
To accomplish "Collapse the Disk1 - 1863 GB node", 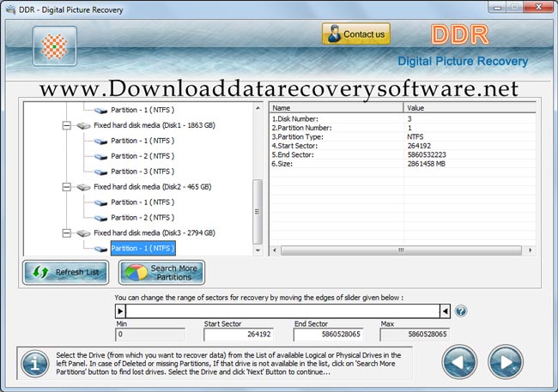I will coord(67,125).
